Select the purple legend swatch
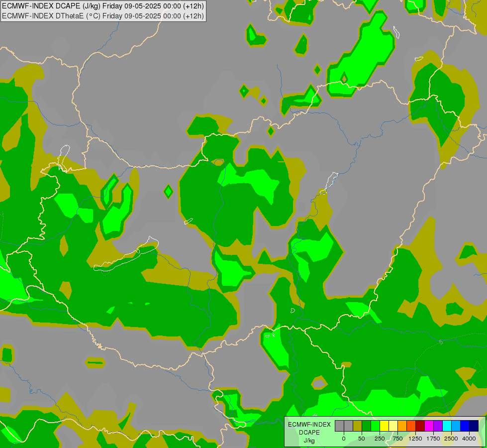Screen dimensions: 487x448 pos(438,426)
